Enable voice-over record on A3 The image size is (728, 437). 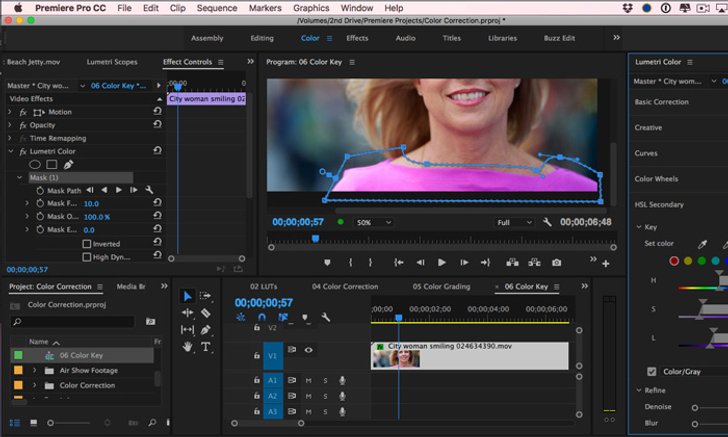pos(342,411)
